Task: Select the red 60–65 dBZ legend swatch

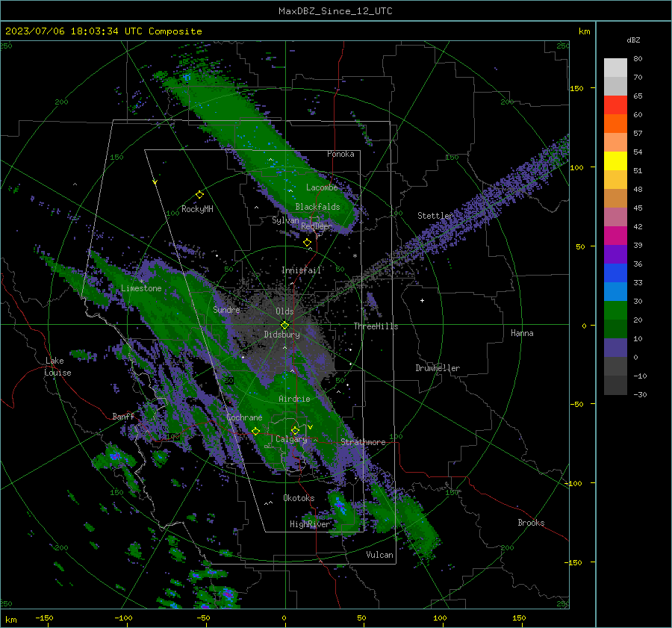Action: (x=615, y=105)
